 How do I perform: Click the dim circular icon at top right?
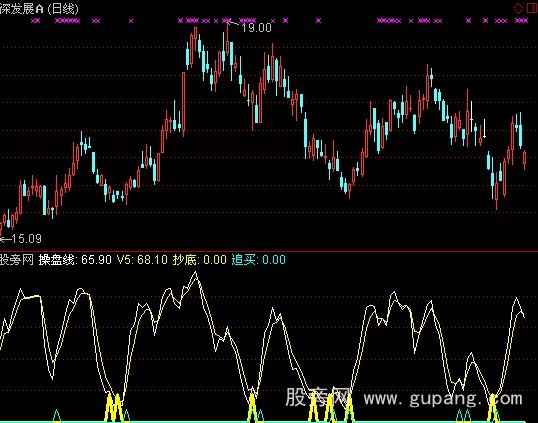pyautogui.click(x=518, y=8)
